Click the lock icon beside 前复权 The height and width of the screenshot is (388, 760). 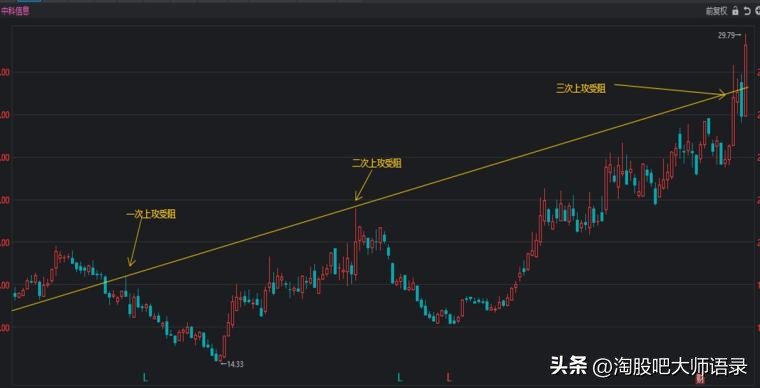pos(736,11)
